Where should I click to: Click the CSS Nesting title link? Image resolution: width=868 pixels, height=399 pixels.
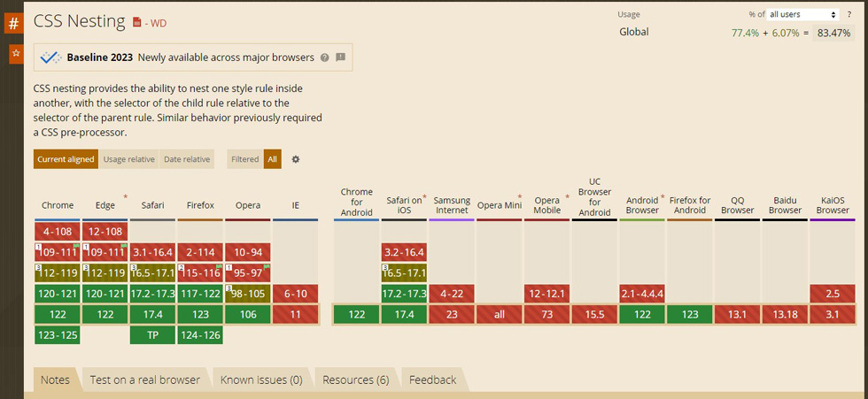(80, 21)
